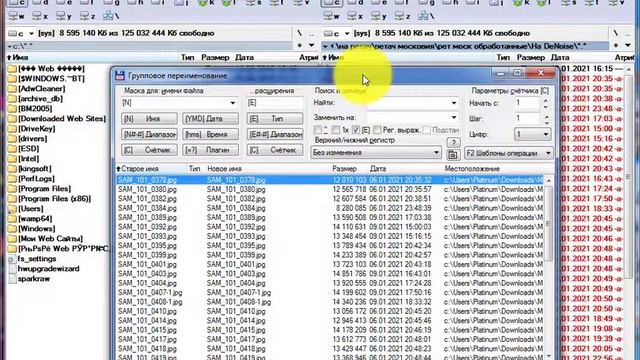Viewport: 640px width, 360px height.
Task: Select the fs_settings file icon
Action: (12, 259)
